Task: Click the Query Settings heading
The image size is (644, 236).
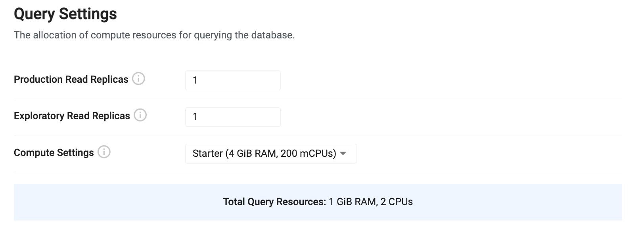Action: [65, 14]
